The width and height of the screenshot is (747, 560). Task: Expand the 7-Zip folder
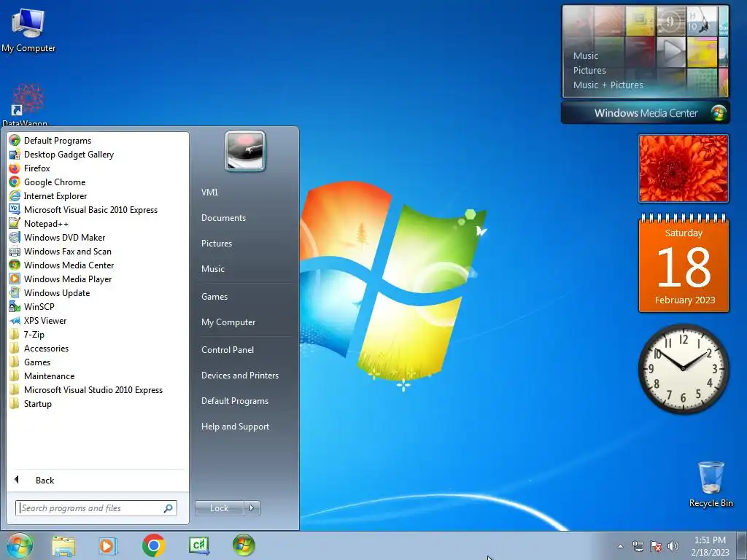pyautogui.click(x=27, y=334)
